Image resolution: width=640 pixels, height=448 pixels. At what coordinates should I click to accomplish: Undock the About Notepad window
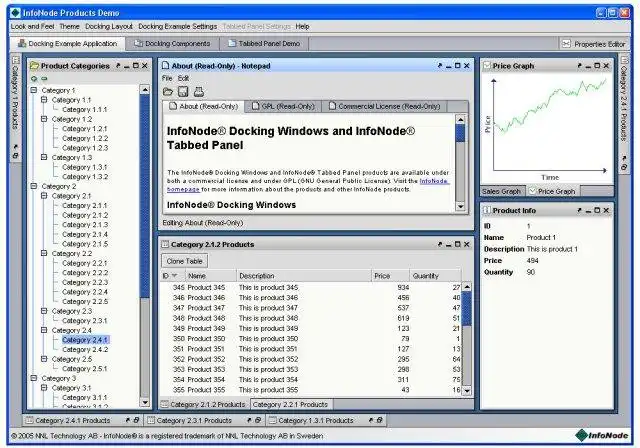440,65
